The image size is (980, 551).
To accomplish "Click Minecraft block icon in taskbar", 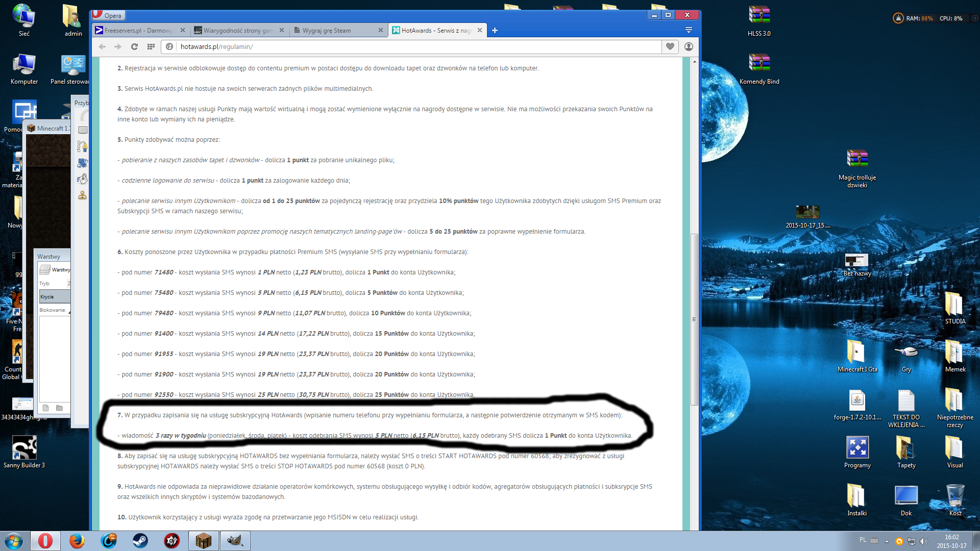I will 204,541.
